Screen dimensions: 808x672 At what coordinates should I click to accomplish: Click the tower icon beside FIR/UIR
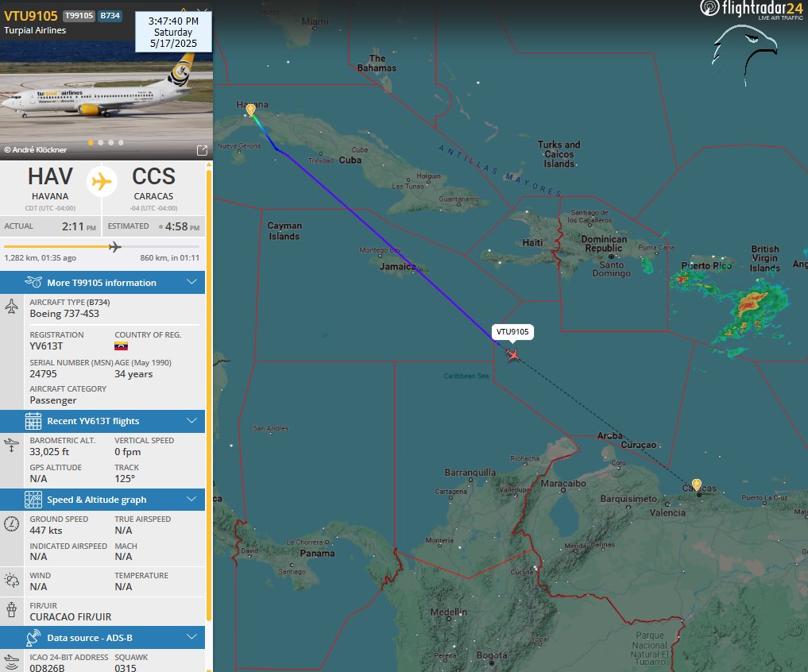coord(11,609)
